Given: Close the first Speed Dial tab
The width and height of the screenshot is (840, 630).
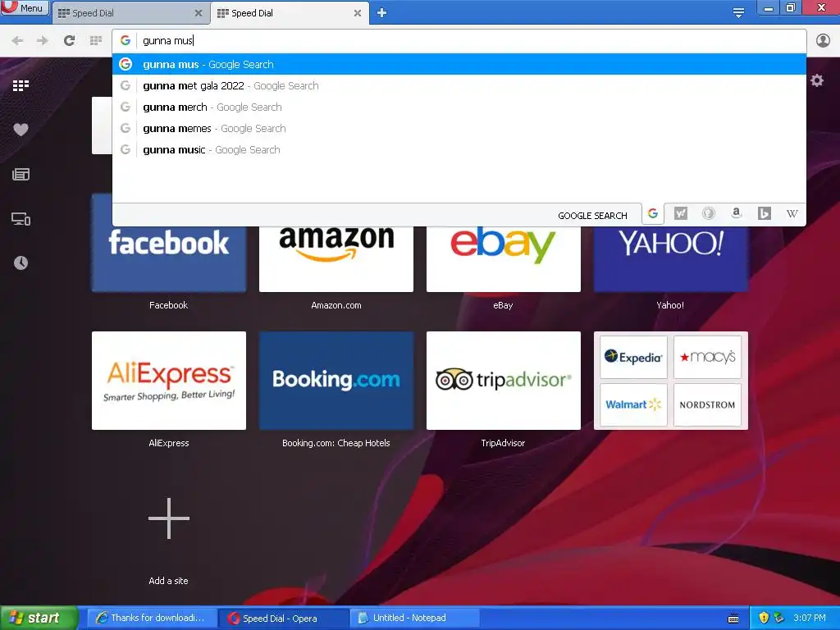Looking at the screenshot, I should pos(199,13).
